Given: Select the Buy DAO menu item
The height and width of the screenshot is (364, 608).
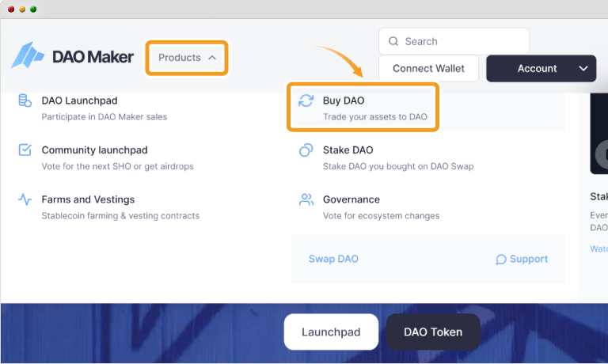Looking at the screenshot, I should pyautogui.click(x=363, y=108).
